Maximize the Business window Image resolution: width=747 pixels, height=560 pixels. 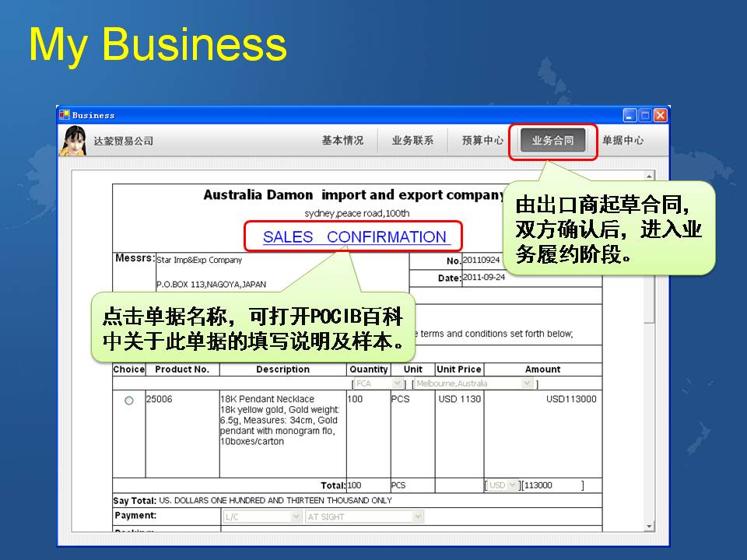[x=645, y=115]
